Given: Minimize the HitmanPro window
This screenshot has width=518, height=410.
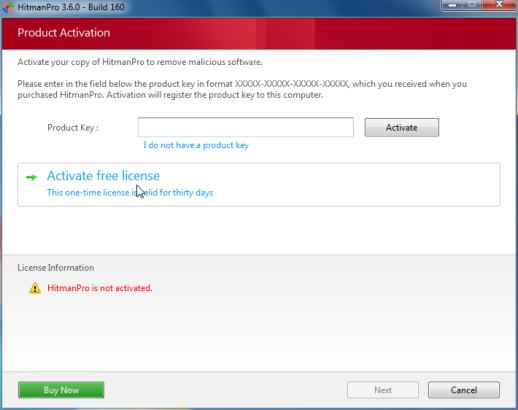Looking at the screenshot, I should click(x=452, y=5).
